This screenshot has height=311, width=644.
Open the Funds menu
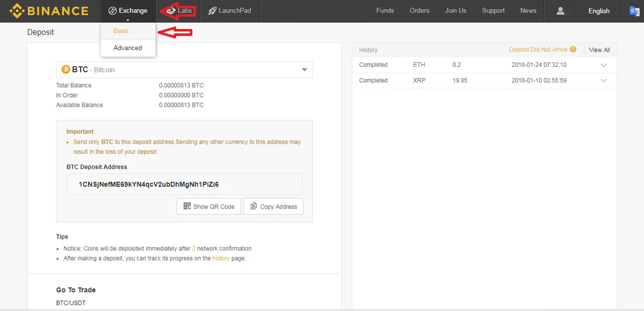click(x=385, y=11)
